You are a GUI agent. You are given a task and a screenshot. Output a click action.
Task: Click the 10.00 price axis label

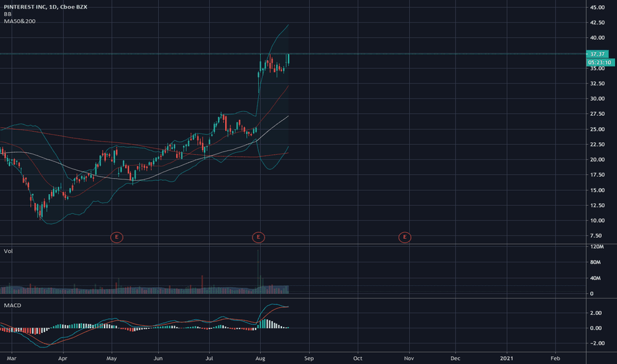[x=597, y=220]
